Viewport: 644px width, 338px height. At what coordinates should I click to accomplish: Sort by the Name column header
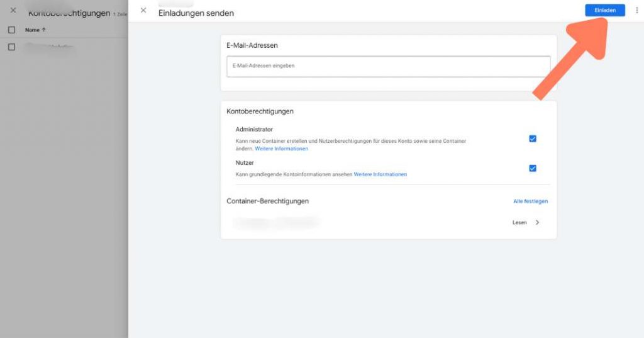tap(32, 30)
